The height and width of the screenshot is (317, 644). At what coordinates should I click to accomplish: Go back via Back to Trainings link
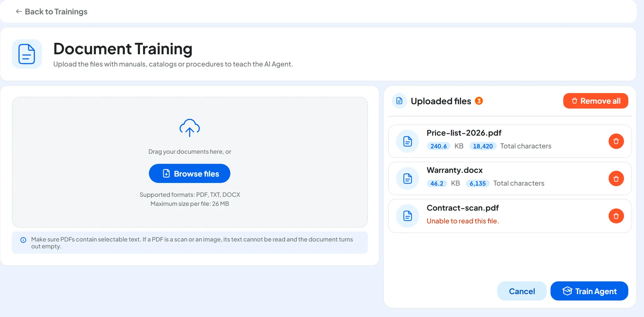[x=52, y=12]
